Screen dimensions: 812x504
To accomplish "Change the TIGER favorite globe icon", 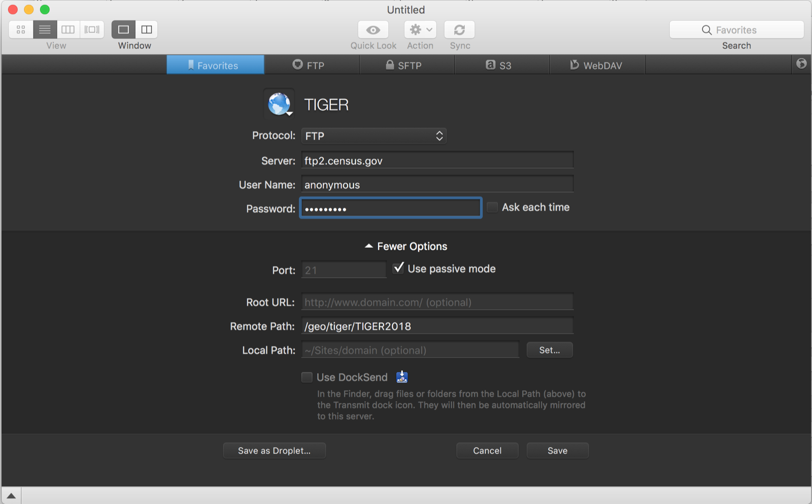I will coord(279,104).
